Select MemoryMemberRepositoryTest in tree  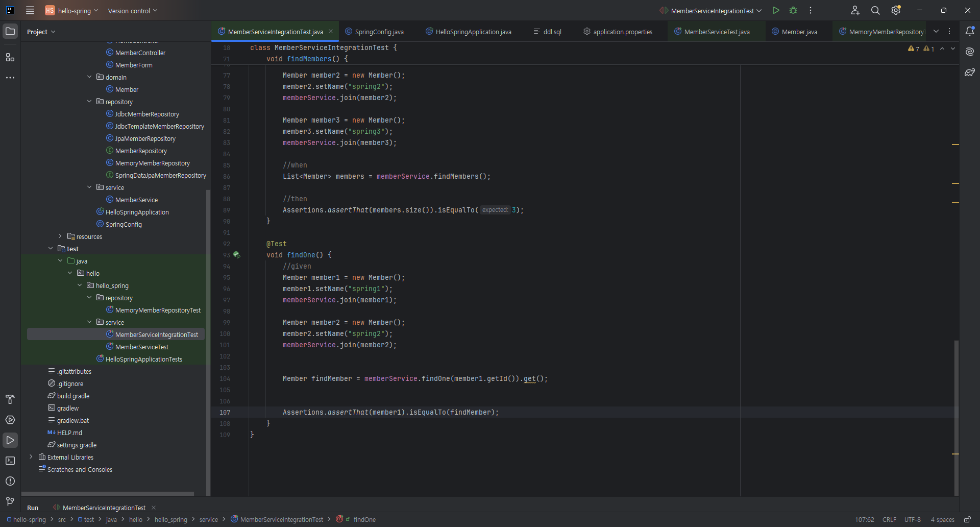(158, 310)
